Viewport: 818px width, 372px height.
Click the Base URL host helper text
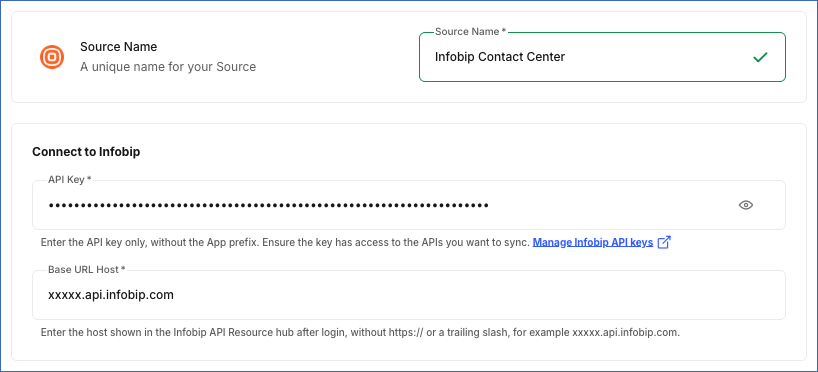coord(360,332)
